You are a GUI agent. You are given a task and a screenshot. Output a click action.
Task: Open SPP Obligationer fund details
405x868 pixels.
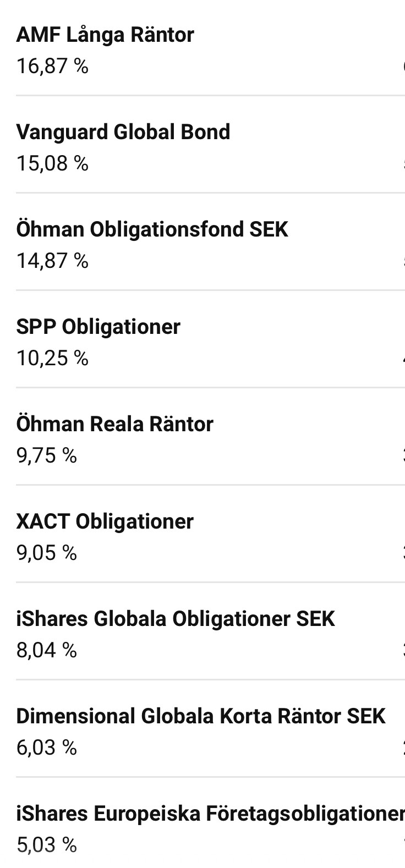pyautogui.click(x=98, y=327)
